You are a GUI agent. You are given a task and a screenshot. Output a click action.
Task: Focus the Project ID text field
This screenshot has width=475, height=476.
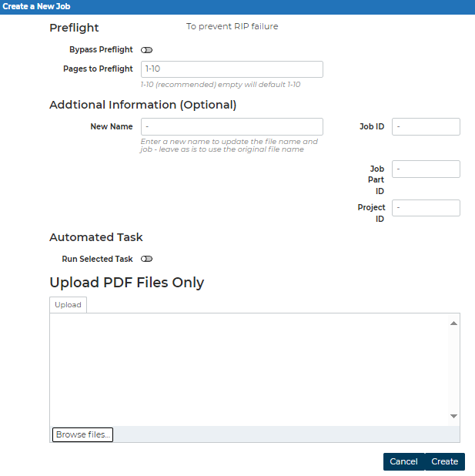(x=426, y=208)
